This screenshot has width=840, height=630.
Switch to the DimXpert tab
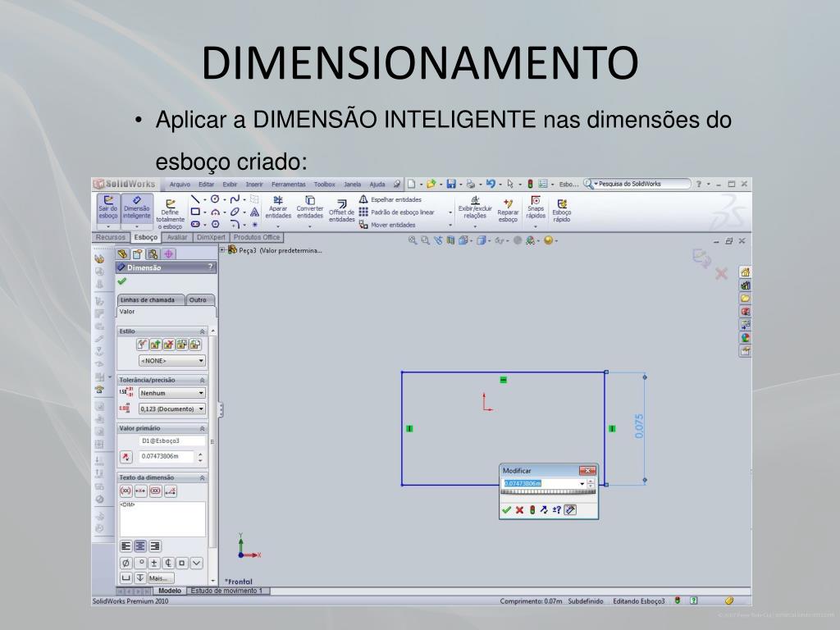click(211, 237)
